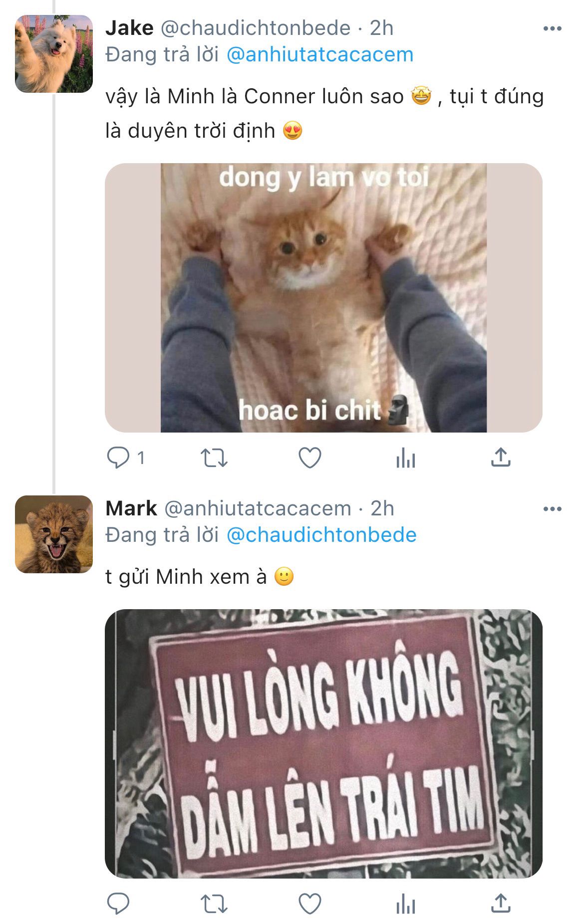Reply to Jake's tweet via comment icon
584x924 pixels.
(118, 457)
